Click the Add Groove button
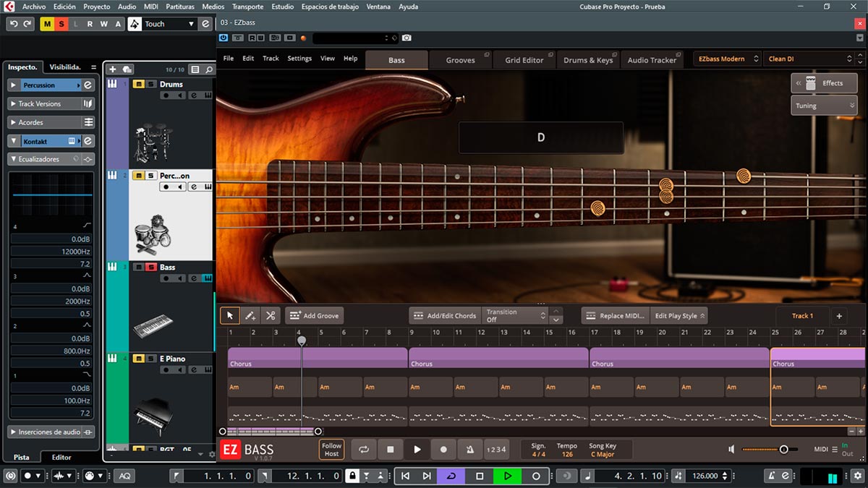This screenshot has height=488, width=868. [x=315, y=315]
